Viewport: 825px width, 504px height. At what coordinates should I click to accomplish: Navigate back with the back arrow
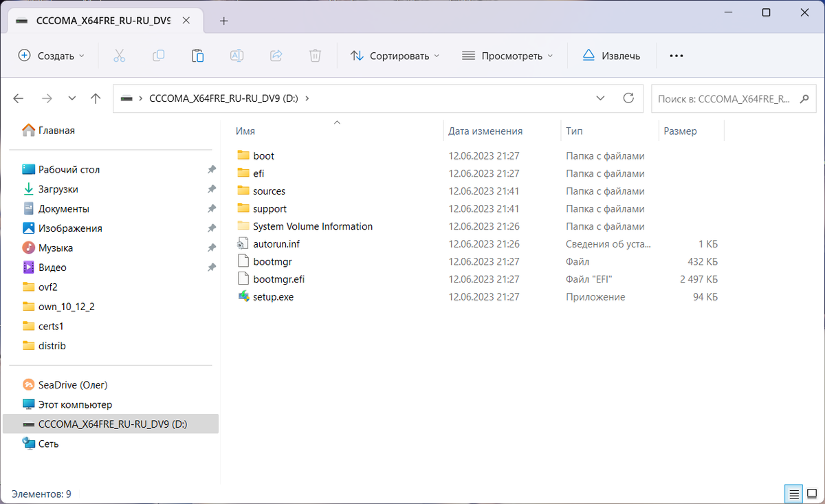(18, 98)
